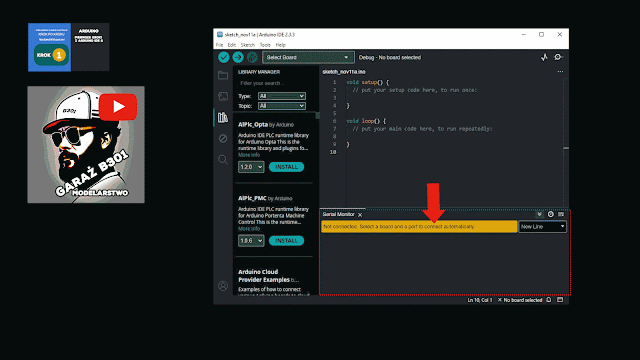
Task: Open the Sketch menu
Action: point(247,45)
